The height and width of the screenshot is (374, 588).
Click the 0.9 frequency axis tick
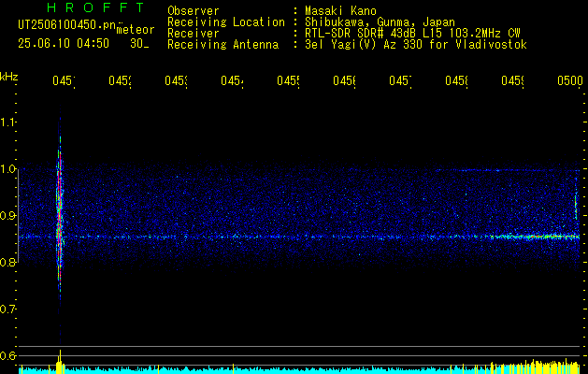(7, 216)
